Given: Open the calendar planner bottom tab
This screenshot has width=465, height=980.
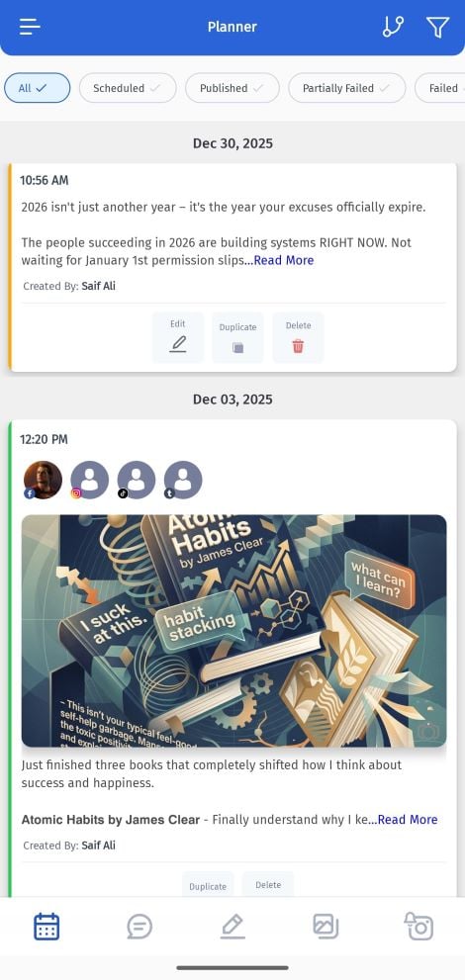Looking at the screenshot, I should (46, 927).
